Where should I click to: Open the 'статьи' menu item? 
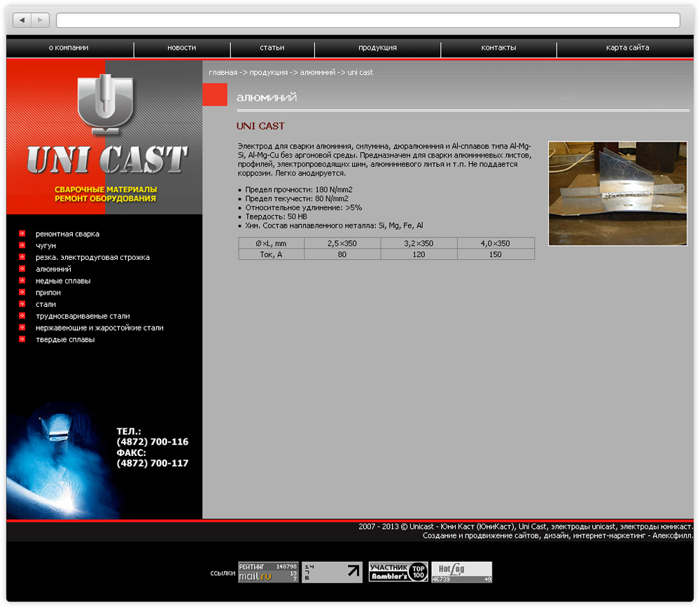point(272,48)
